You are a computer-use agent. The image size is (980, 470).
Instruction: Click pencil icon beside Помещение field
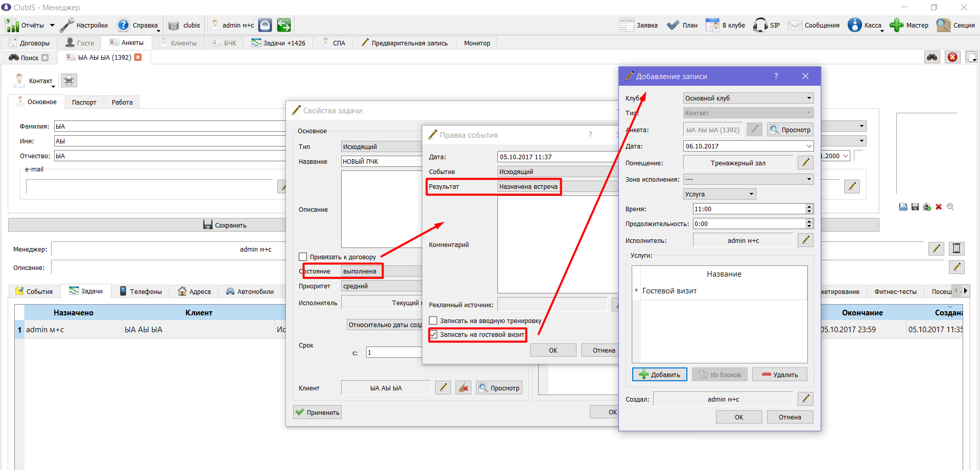coord(805,163)
